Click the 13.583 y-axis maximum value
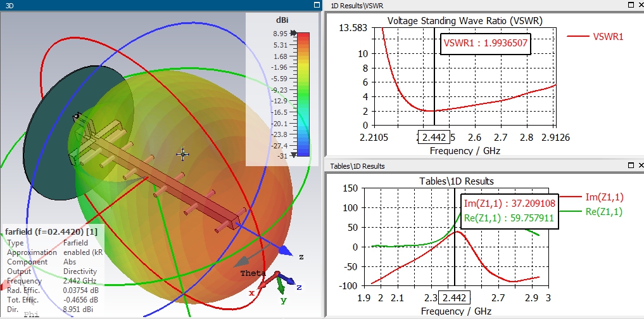 click(353, 28)
